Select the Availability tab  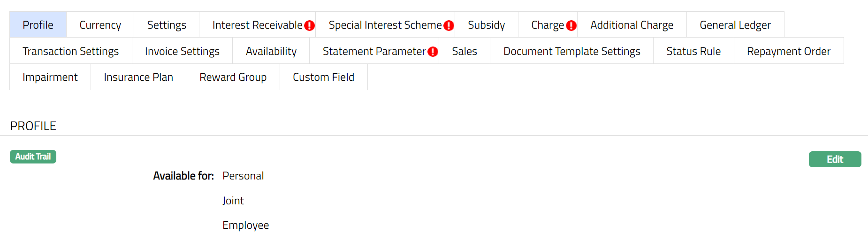(x=271, y=51)
